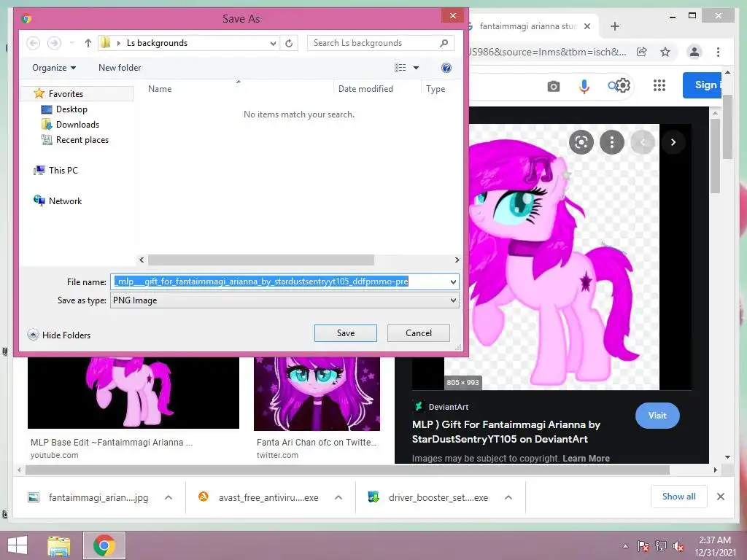
Task: Expand the File name history dropdown
Action: point(453,282)
